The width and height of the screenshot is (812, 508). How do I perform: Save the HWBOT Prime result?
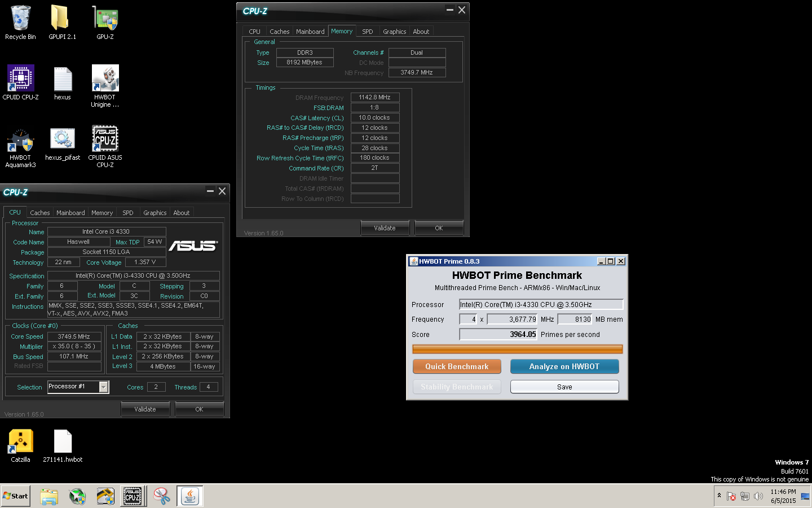pos(564,387)
